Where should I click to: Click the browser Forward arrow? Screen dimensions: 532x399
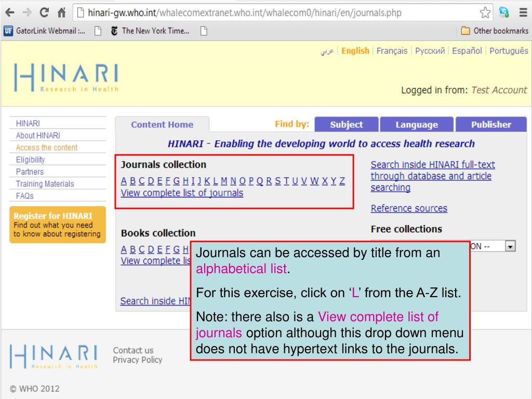pos(27,13)
